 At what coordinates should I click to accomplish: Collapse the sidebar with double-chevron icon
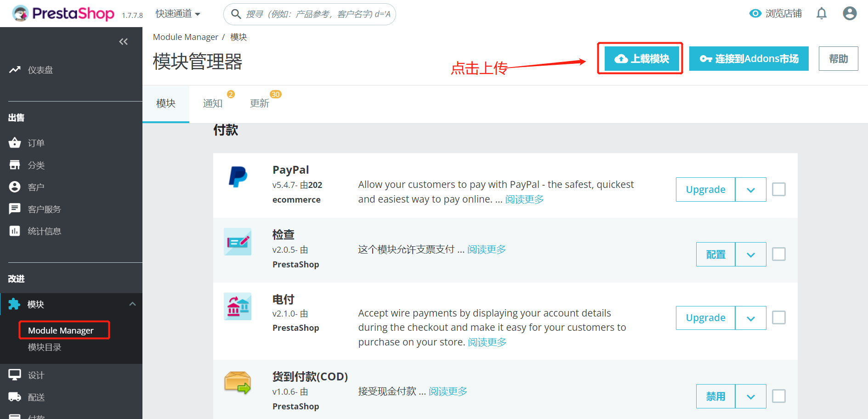[x=123, y=42]
